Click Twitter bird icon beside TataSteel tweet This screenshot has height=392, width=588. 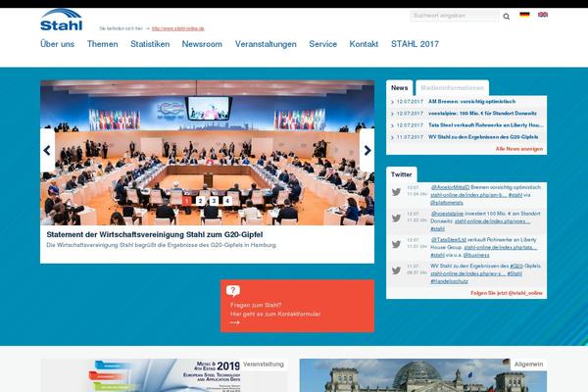(396, 244)
